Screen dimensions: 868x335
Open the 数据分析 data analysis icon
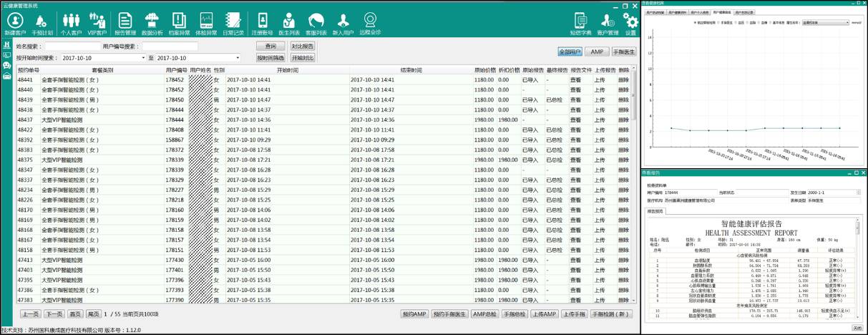pyautogui.click(x=152, y=24)
